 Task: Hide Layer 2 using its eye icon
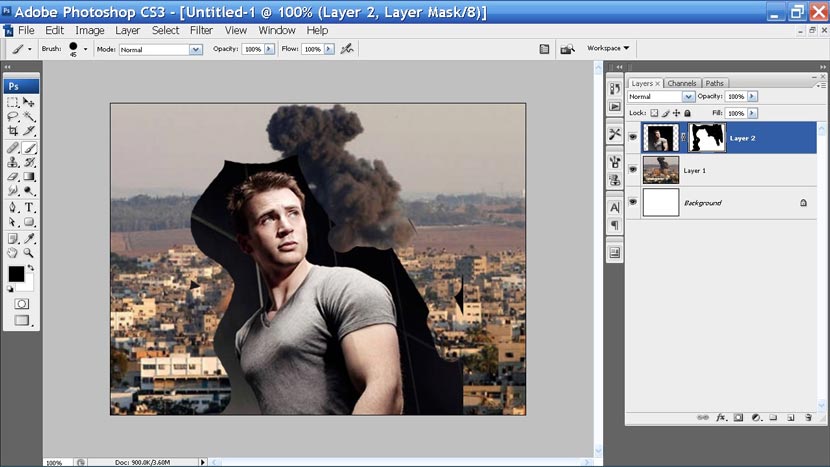633,138
